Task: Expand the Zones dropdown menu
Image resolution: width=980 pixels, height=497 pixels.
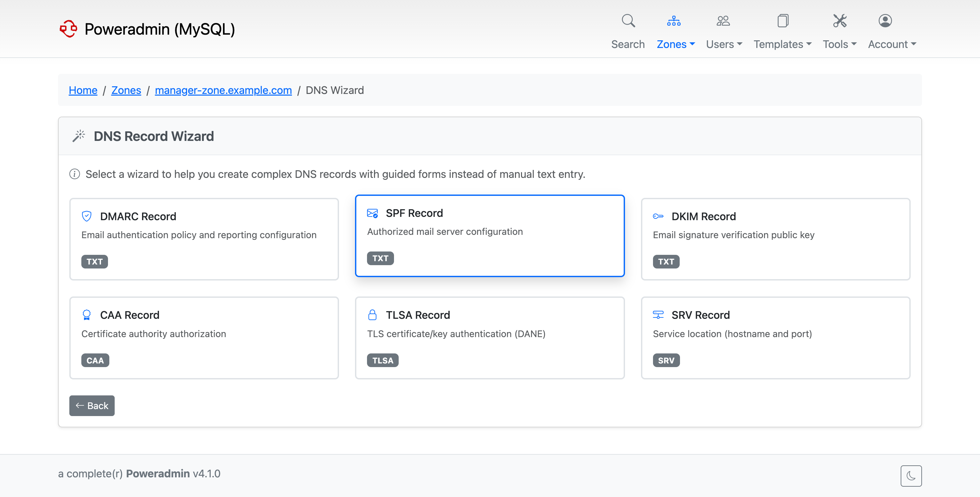Action: (676, 44)
